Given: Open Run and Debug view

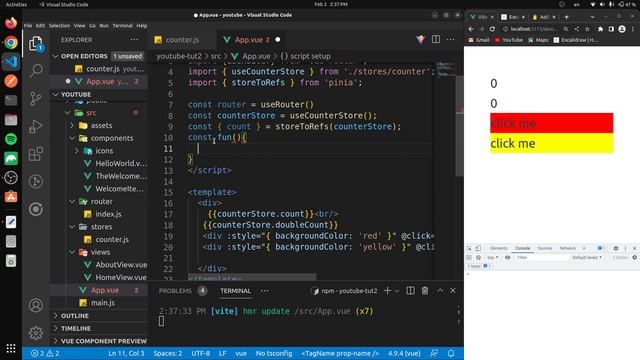Looking at the screenshot, I should coord(36,126).
